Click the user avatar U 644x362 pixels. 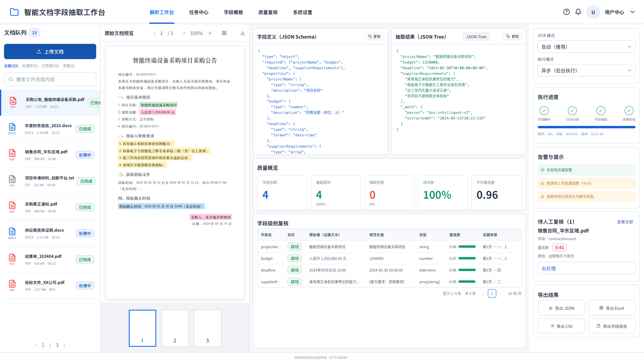(593, 12)
